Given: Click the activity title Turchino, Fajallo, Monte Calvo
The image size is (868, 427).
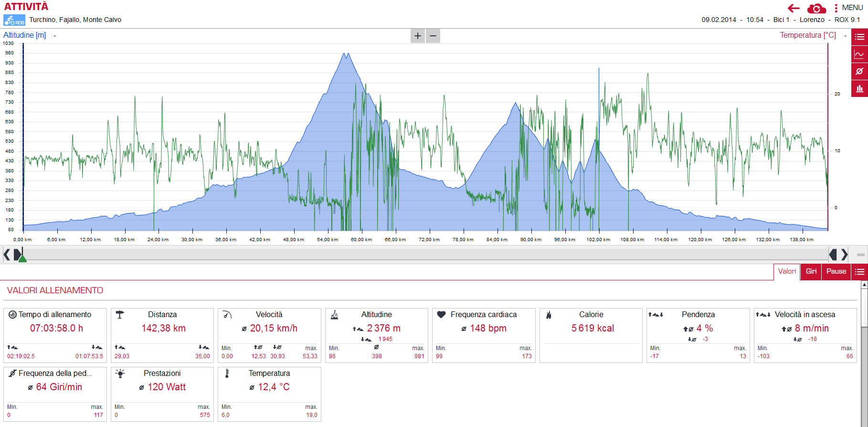Looking at the screenshot, I should [75, 20].
